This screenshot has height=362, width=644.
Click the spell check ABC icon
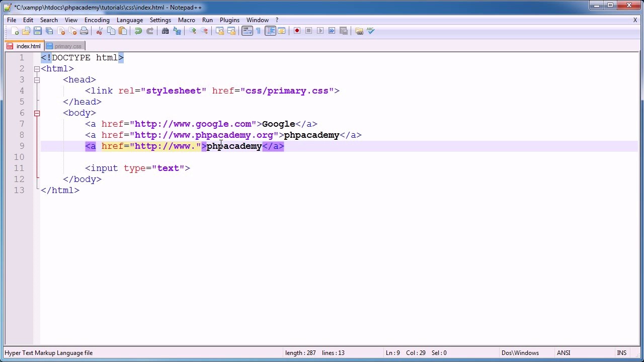(x=371, y=31)
